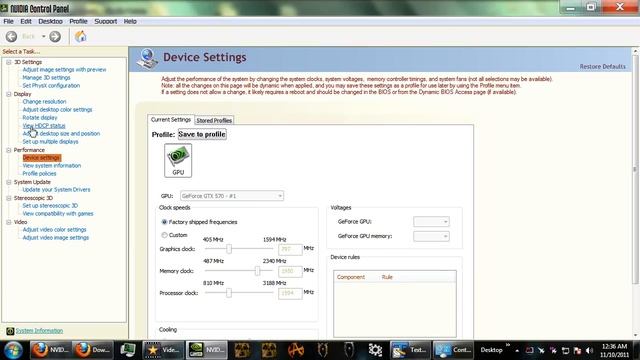Collapse the Display tree node
The width and height of the screenshot is (640, 360).
[9, 94]
